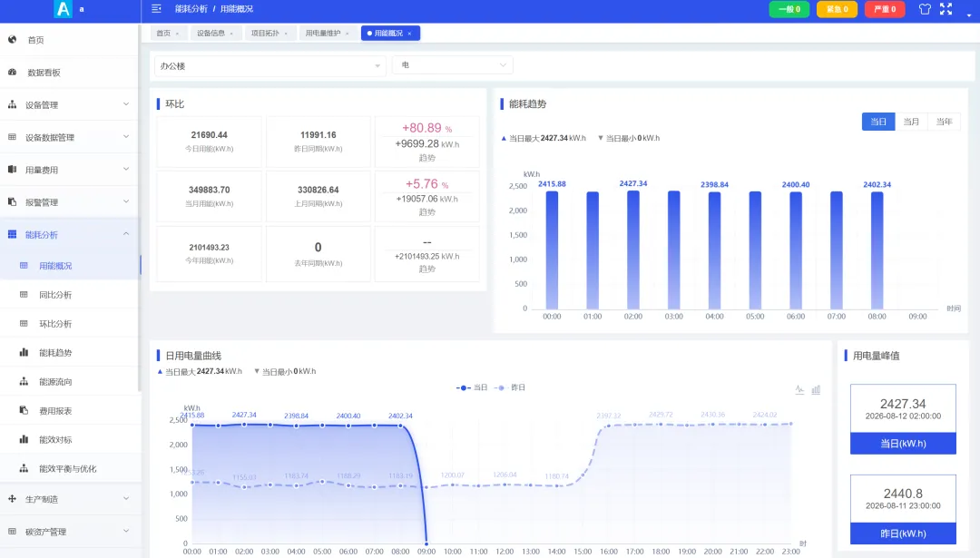Select the 当日 trend range toggle
This screenshot has width=980, height=558.
(878, 122)
